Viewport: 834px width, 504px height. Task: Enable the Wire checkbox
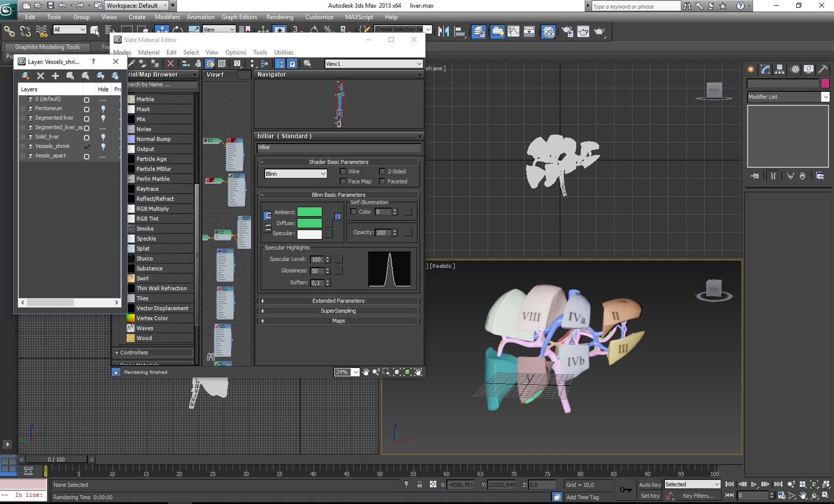pos(343,171)
